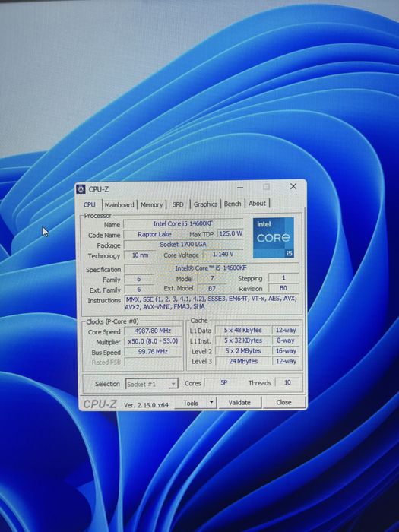Click the Package value Socket 1700 LGA

coord(183,244)
